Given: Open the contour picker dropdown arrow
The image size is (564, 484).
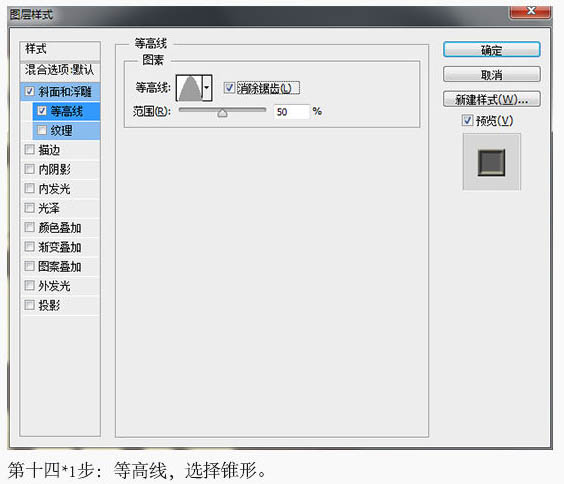Looking at the screenshot, I should [x=207, y=87].
